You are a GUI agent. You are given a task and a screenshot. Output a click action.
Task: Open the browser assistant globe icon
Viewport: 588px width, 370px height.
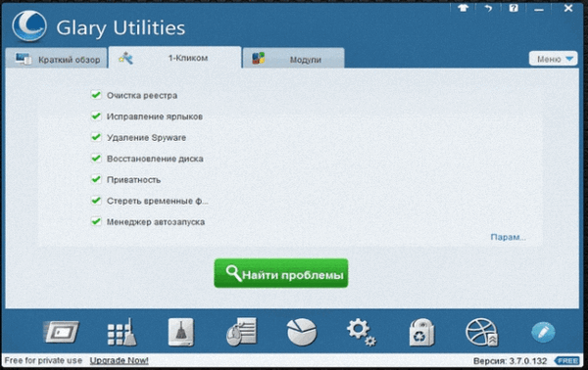(x=482, y=332)
